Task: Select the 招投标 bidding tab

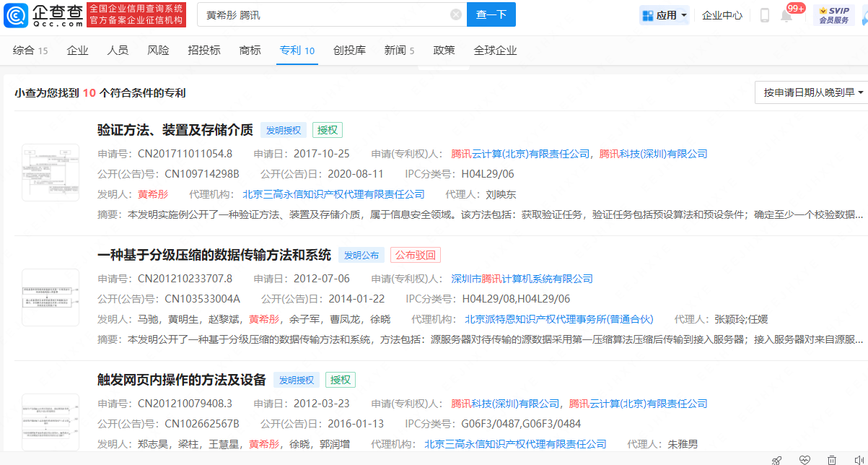Action: click(203, 51)
